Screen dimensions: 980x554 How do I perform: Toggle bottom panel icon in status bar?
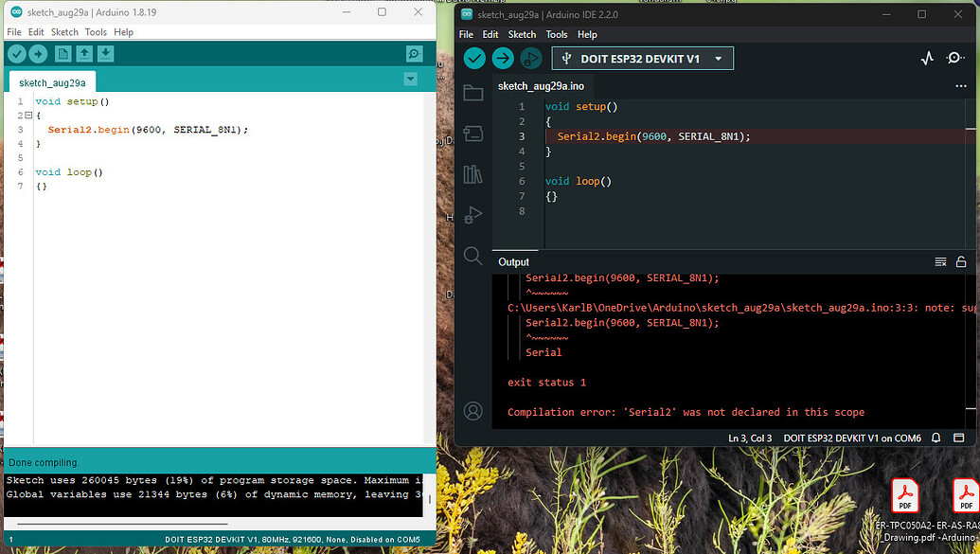click(959, 438)
